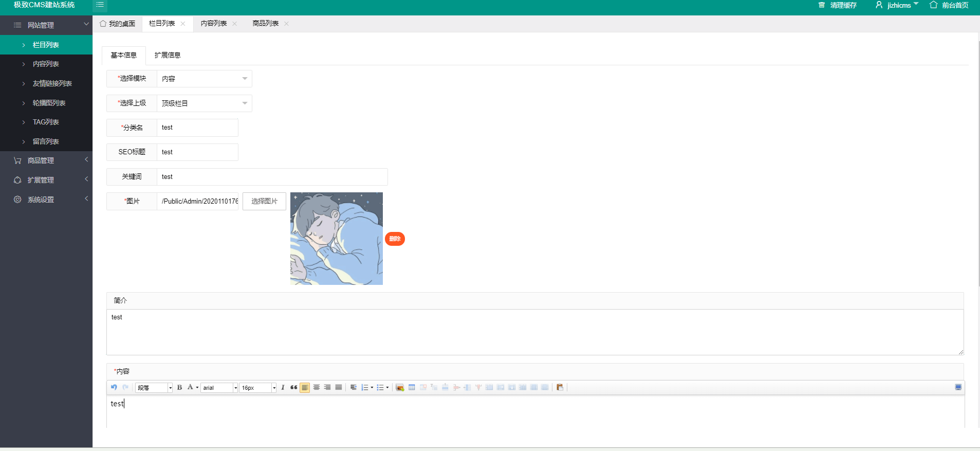This screenshot has width=980, height=451.
Task: Open the 选择上级 dropdown showing 顶级栏目
Action: click(x=204, y=103)
